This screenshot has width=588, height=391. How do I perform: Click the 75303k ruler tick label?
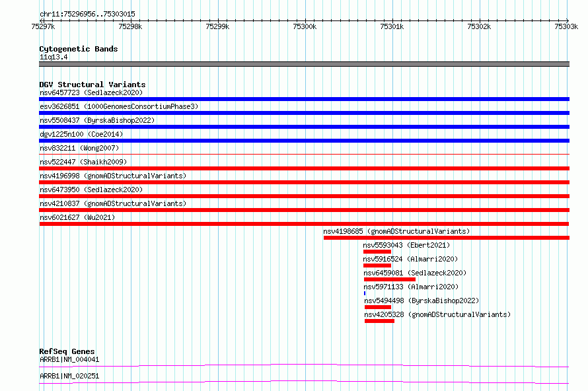point(566,26)
